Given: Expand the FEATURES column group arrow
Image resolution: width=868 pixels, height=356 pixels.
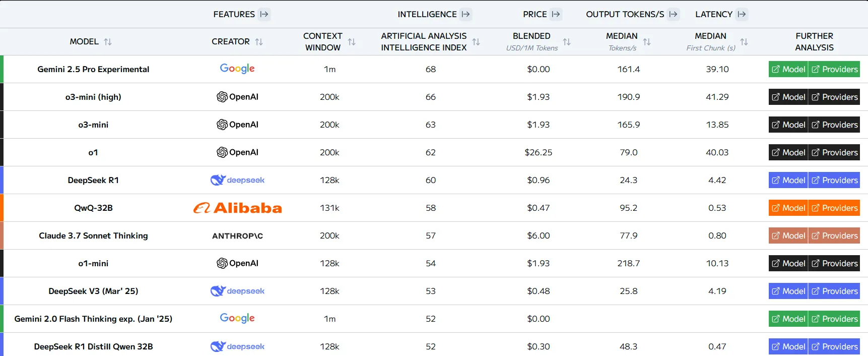Looking at the screenshot, I should [x=264, y=14].
